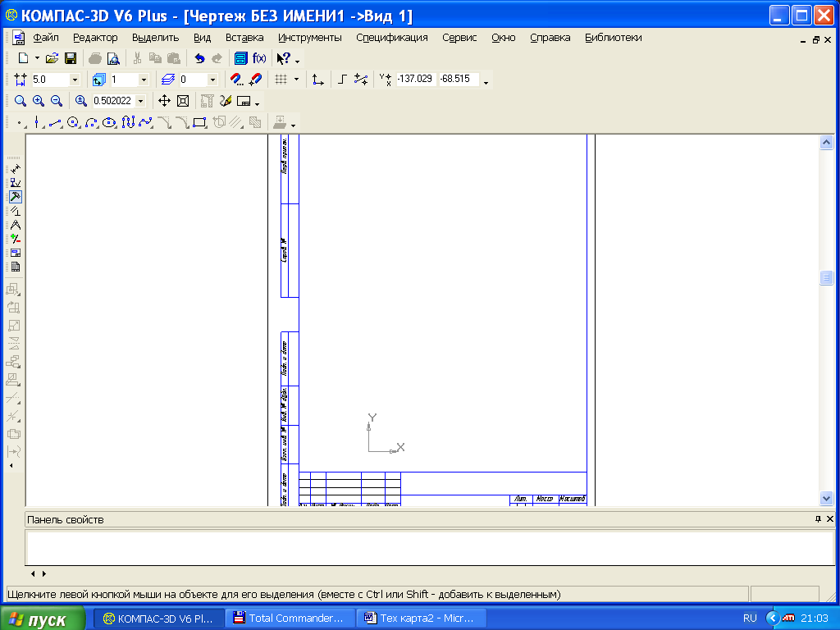Click the refresh image pencil icon

tap(226, 101)
